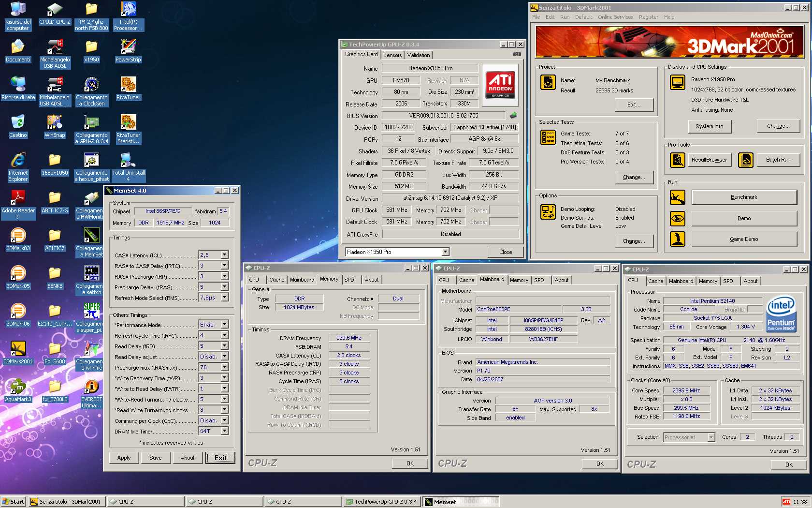Click the Close button in GPU-Z
Image resolution: width=812 pixels, height=508 pixels.
[x=506, y=252]
